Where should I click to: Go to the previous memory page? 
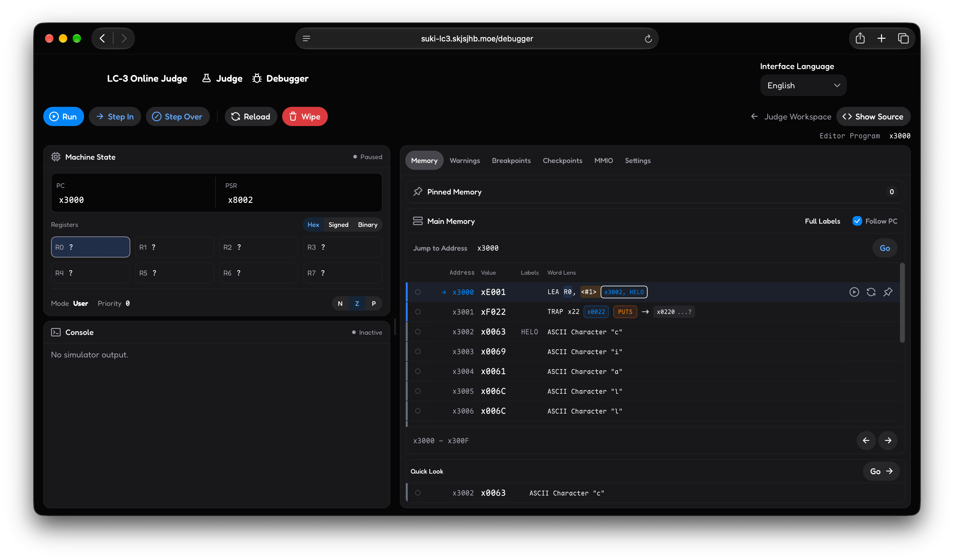866,441
